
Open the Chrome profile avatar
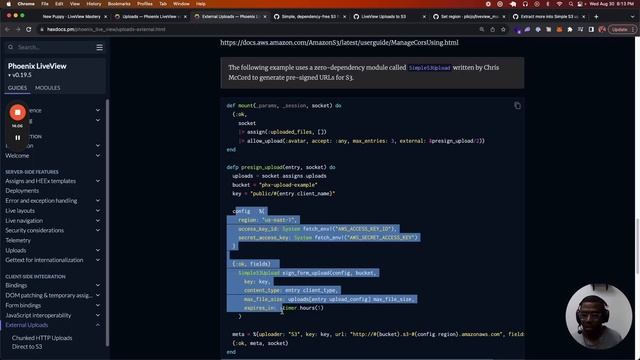602,29
